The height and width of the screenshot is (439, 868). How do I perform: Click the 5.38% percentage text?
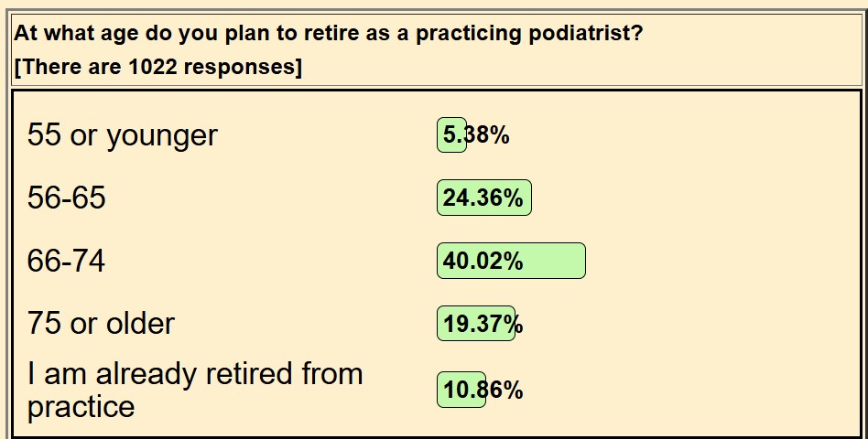[476, 135]
